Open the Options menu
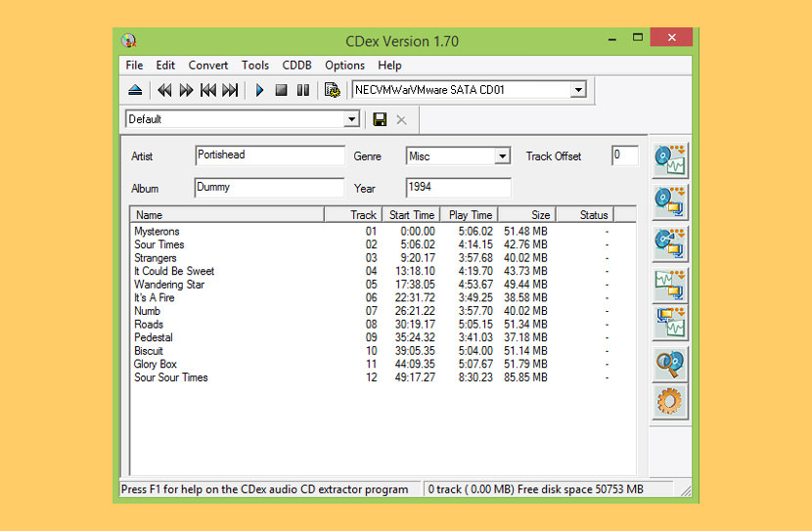 344,66
